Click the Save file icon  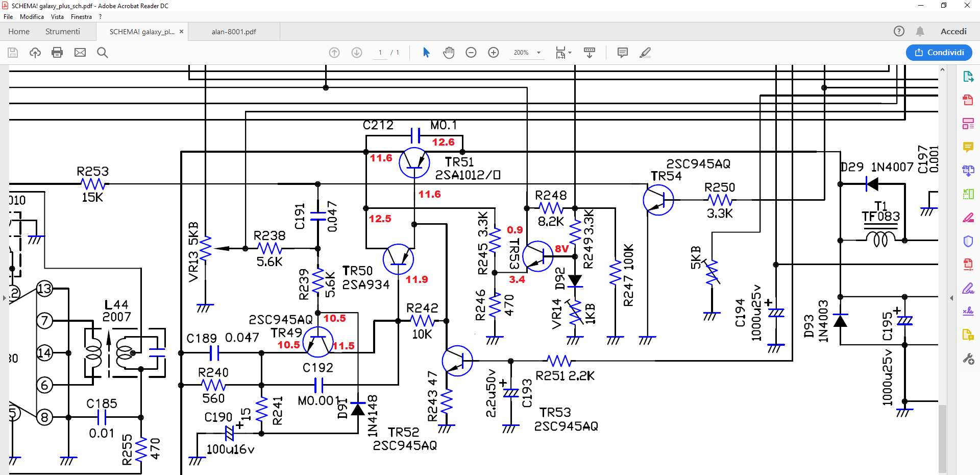(13, 53)
